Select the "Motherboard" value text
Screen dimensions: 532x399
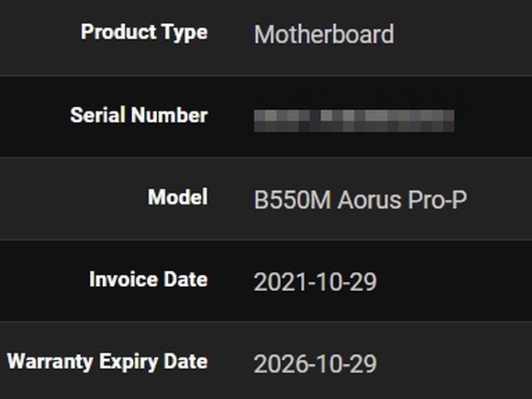[323, 35]
